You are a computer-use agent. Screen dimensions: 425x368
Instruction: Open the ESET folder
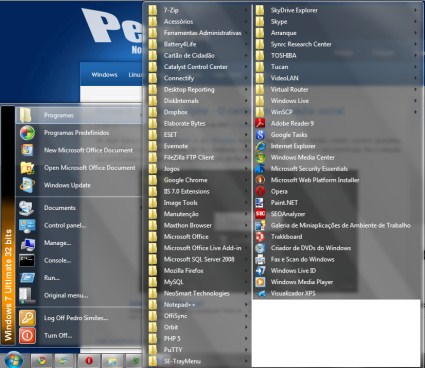tap(198, 135)
